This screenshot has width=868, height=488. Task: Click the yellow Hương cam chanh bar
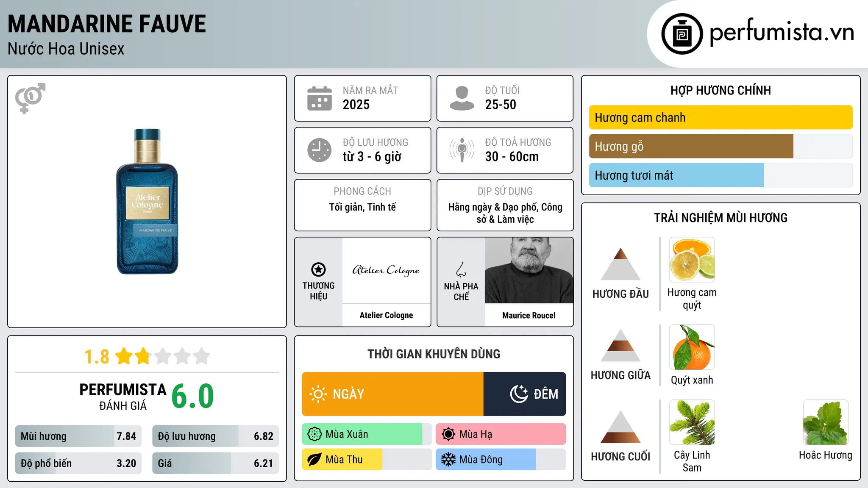(721, 117)
